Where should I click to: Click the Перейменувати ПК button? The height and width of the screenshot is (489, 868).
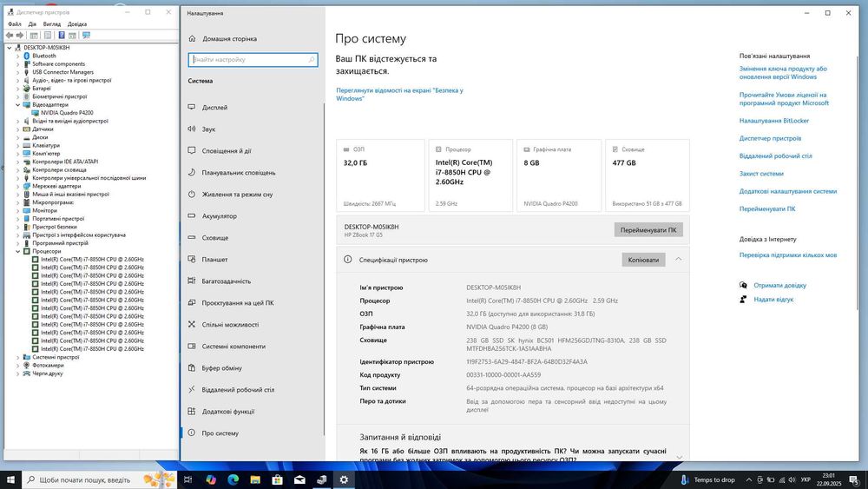coord(648,230)
